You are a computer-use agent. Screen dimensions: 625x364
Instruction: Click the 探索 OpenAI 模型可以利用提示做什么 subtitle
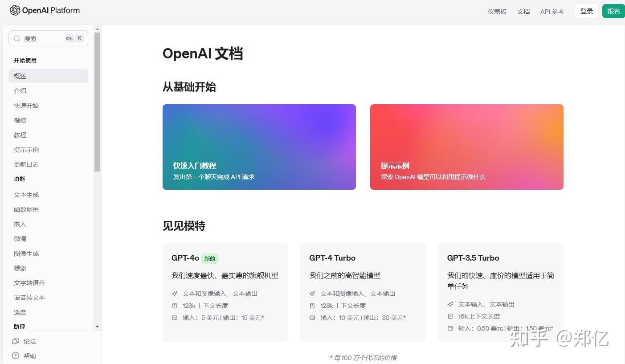tap(433, 177)
